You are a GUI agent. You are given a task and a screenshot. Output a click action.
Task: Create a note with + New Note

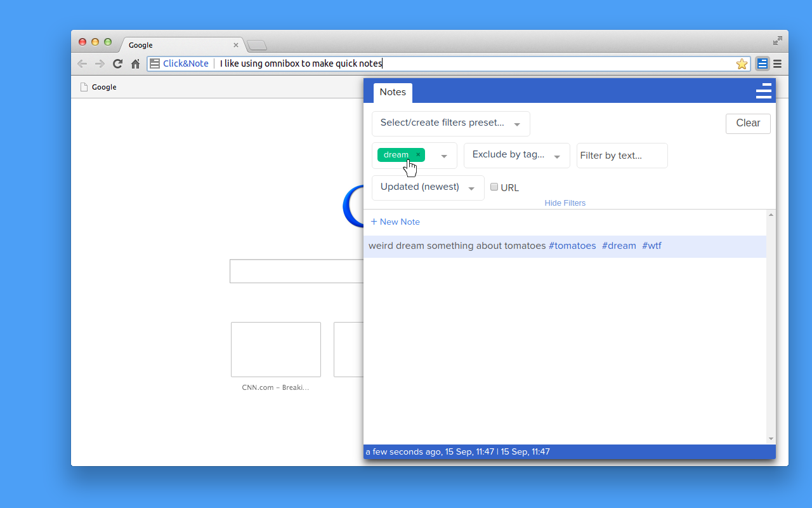(x=395, y=222)
